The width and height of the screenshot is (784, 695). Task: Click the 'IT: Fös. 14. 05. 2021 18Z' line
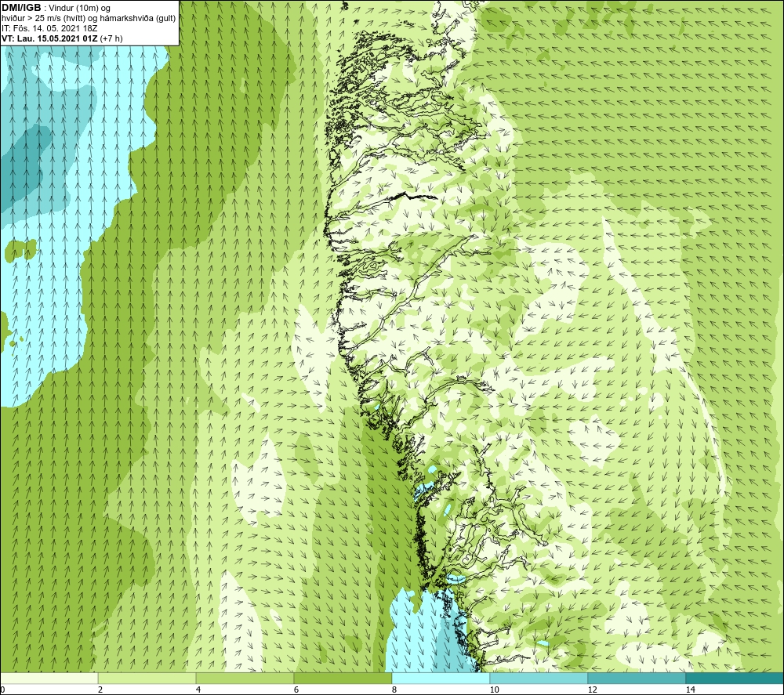coord(49,28)
